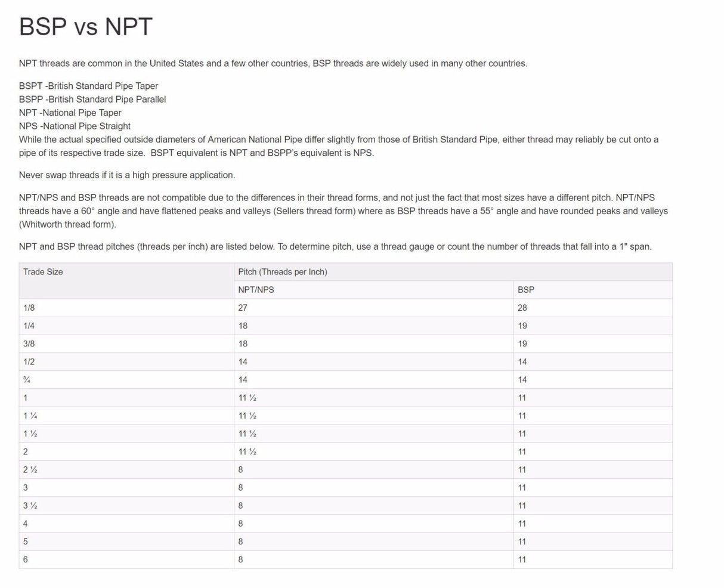Click the BSP value 28 cell
This screenshot has height=588, width=724.
click(522, 308)
